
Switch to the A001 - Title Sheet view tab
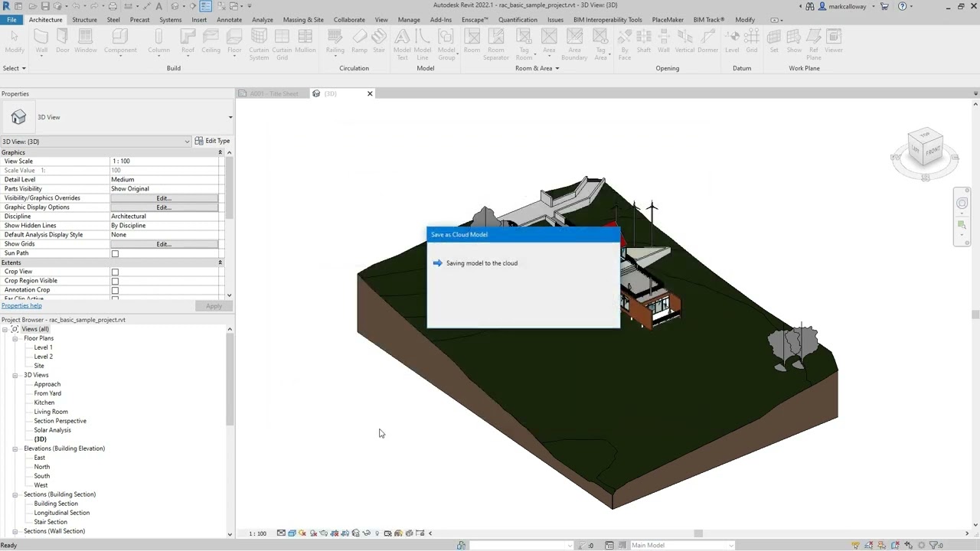273,93
